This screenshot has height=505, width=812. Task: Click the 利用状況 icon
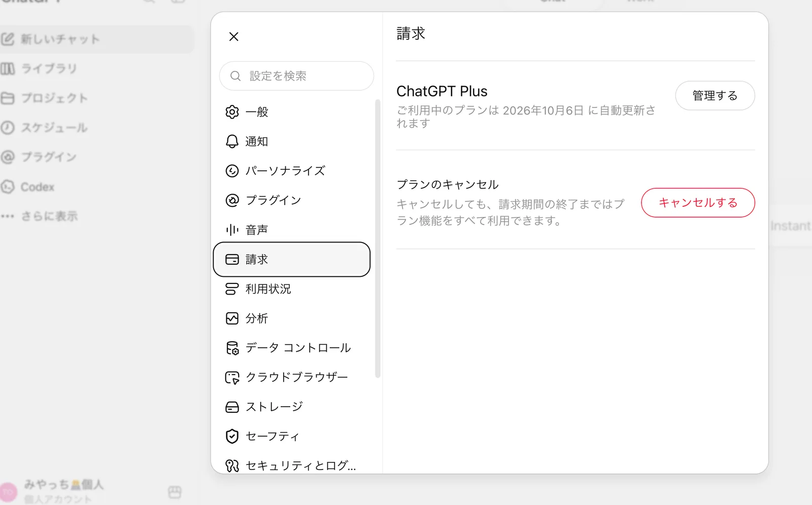232,289
